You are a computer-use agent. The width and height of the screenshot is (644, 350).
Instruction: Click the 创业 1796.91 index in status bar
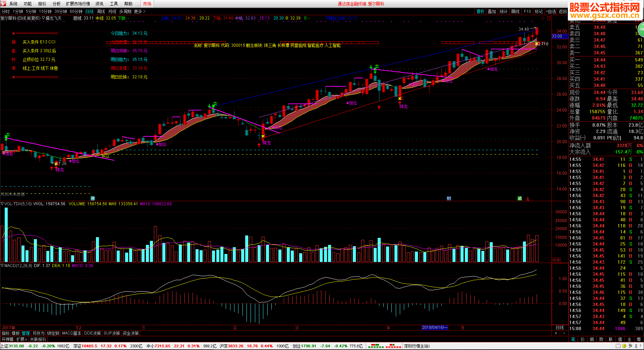click(304, 346)
